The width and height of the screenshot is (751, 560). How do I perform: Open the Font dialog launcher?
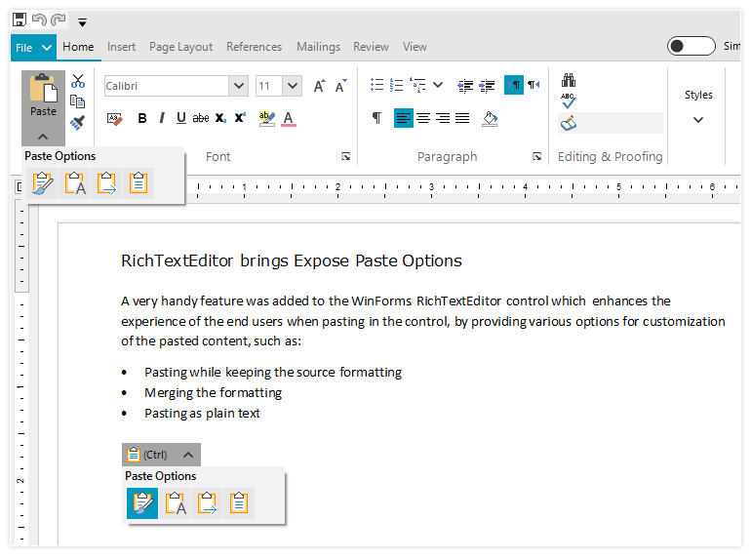click(346, 157)
